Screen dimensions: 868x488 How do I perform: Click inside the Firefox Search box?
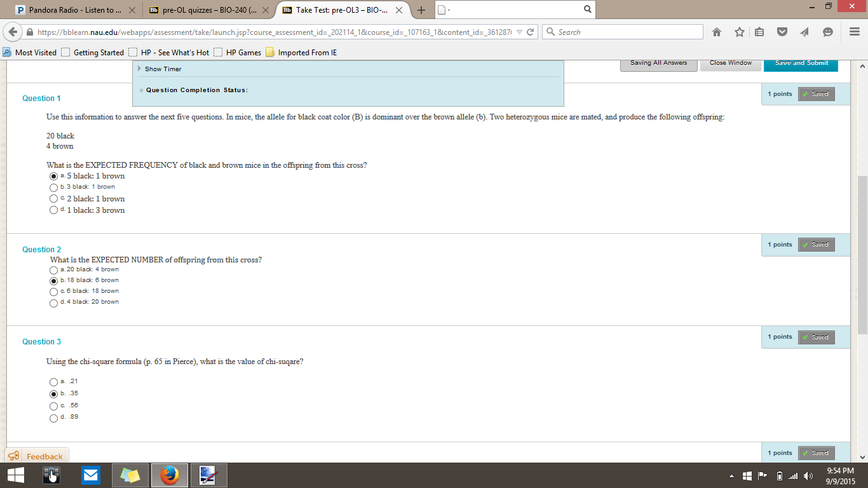[x=623, y=32]
